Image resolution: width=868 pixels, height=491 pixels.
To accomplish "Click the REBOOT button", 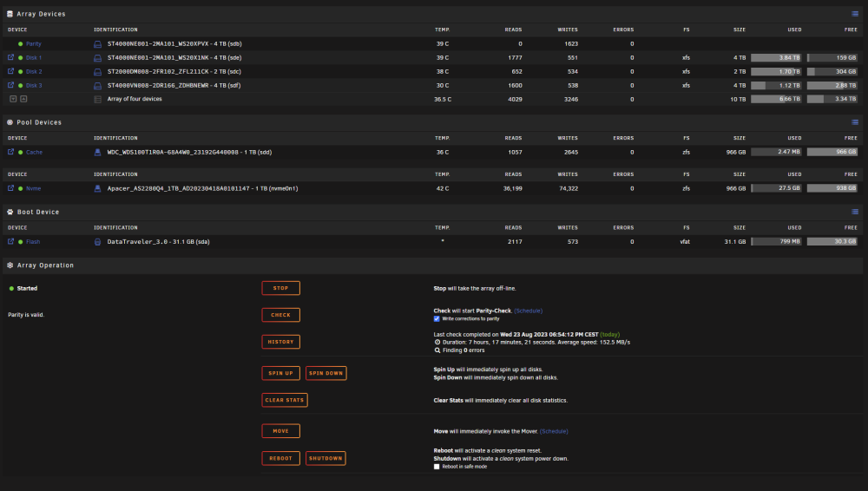I will tap(280, 458).
